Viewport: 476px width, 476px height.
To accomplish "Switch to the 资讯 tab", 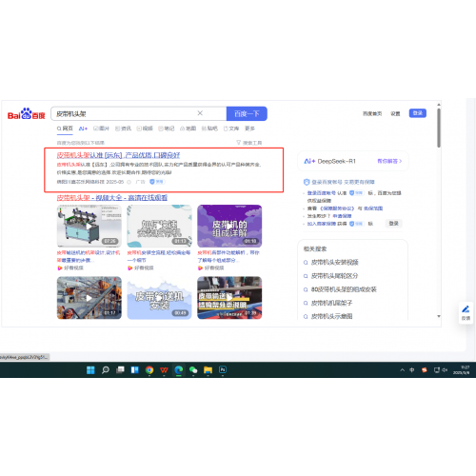I will tap(123, 129).
